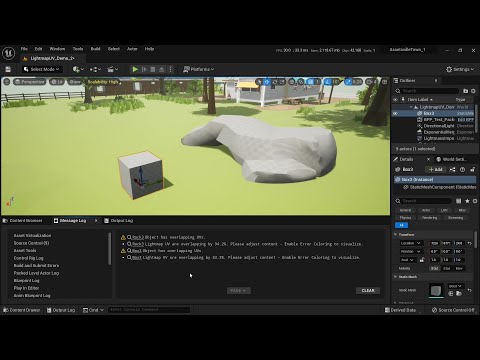Click the Add component button in Details
Viewport: 480px width, 360px height.
pyautogui.click(x=435, y=170)
